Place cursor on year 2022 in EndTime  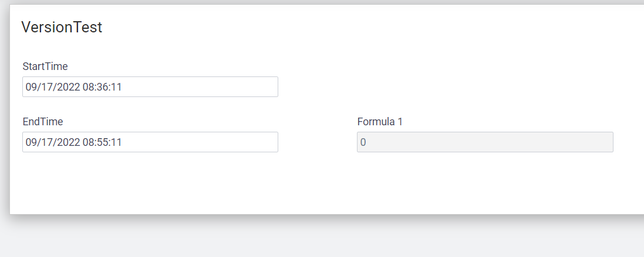pos(69,142)
